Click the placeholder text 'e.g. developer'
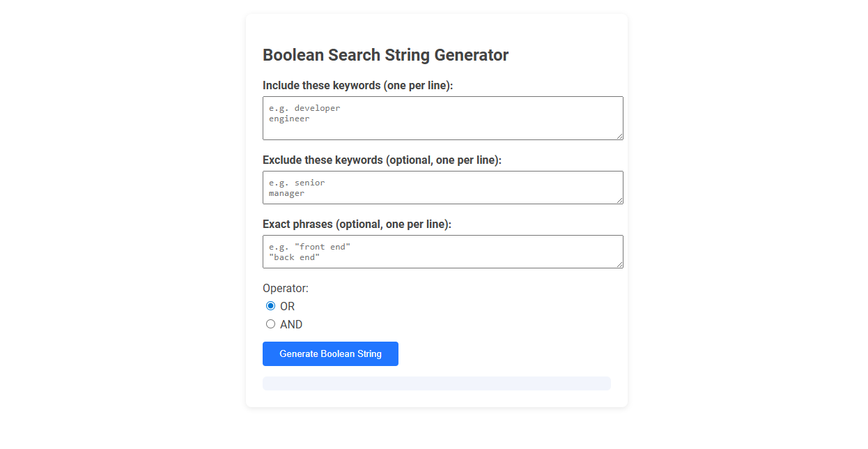This screenshot has width=868, height=449. (304, 107)
